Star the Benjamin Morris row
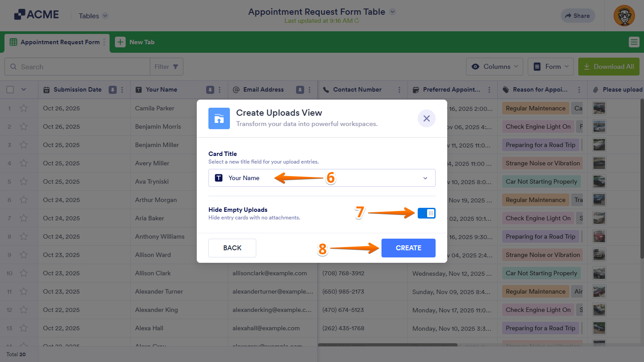The height and width of the screenshot is (362, 644). (x=24, y=126)
